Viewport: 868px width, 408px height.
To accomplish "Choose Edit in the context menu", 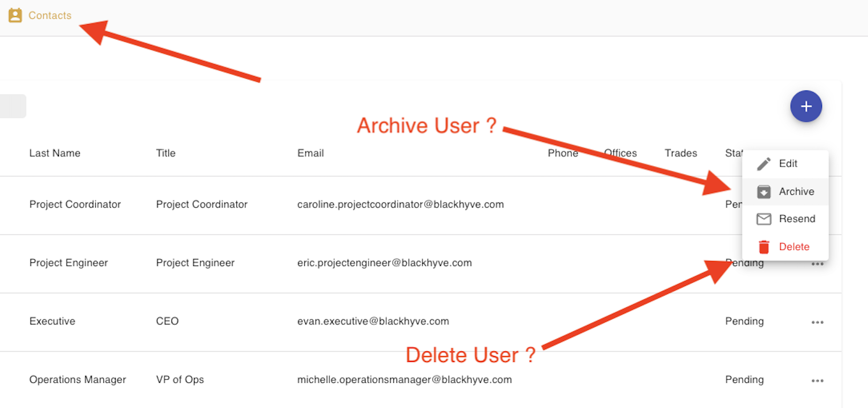I will tap(785, 164).
